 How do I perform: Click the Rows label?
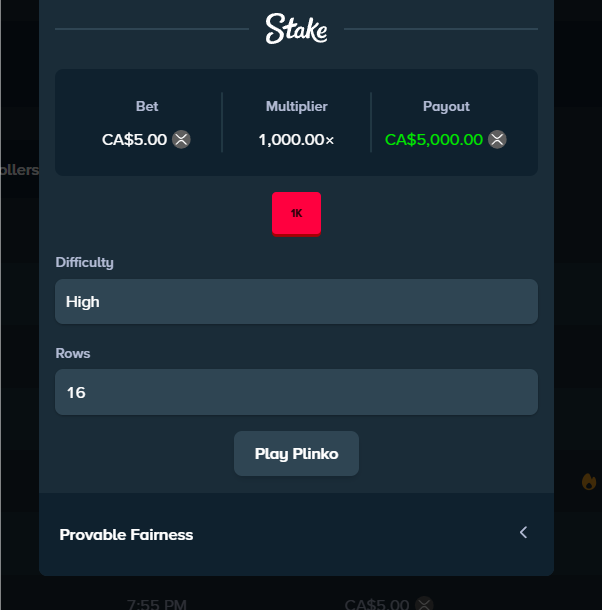(x=73, y=354)
